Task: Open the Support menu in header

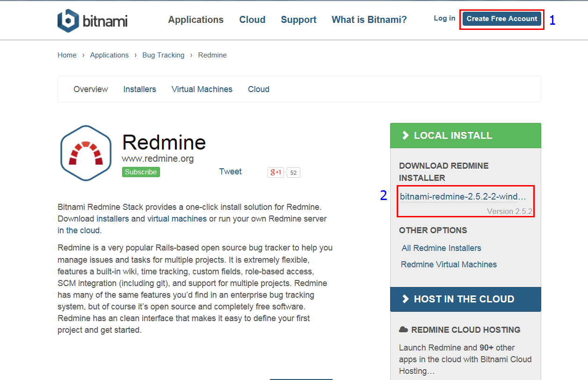Action: pyautogui.click(x=298, y=20)
